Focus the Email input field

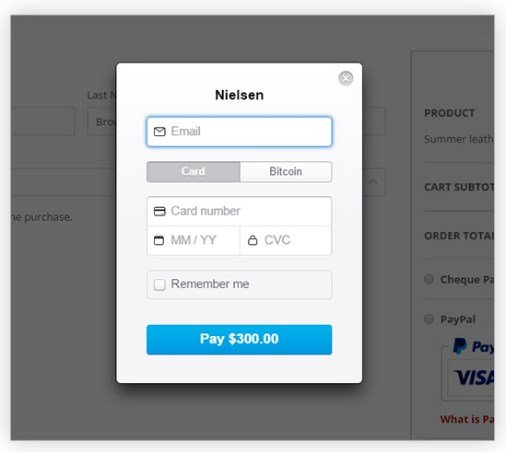pos(239,132)
